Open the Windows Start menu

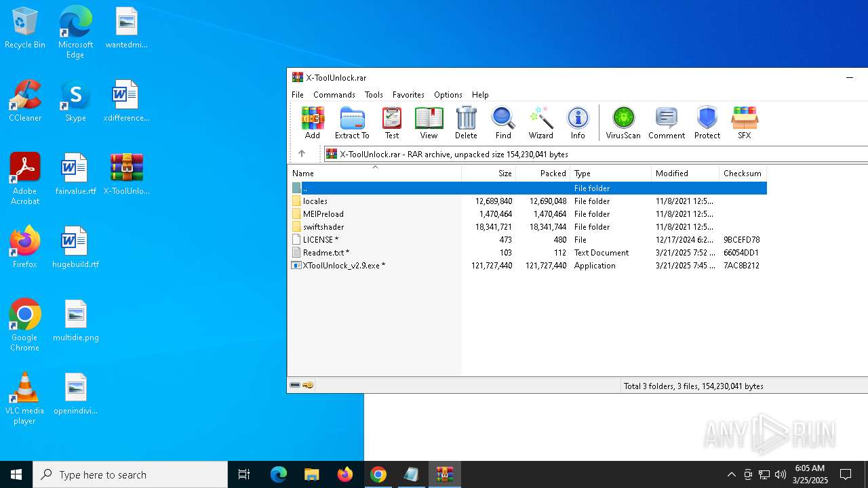tap(16, 474)
